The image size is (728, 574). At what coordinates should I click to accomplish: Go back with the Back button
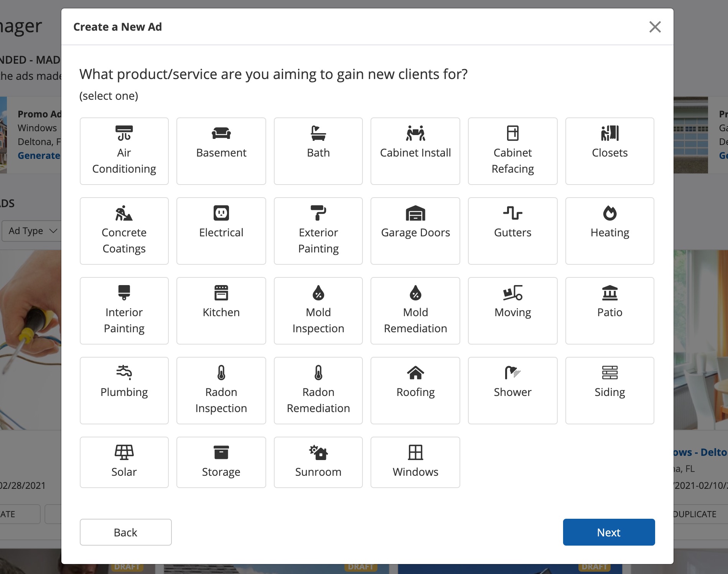[125, 532]
